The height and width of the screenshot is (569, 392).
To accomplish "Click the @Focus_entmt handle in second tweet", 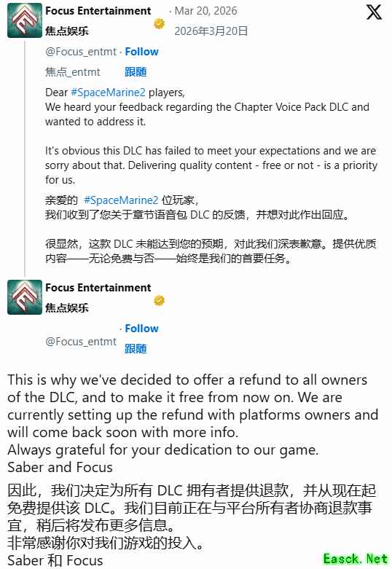I will pos(81,342).
